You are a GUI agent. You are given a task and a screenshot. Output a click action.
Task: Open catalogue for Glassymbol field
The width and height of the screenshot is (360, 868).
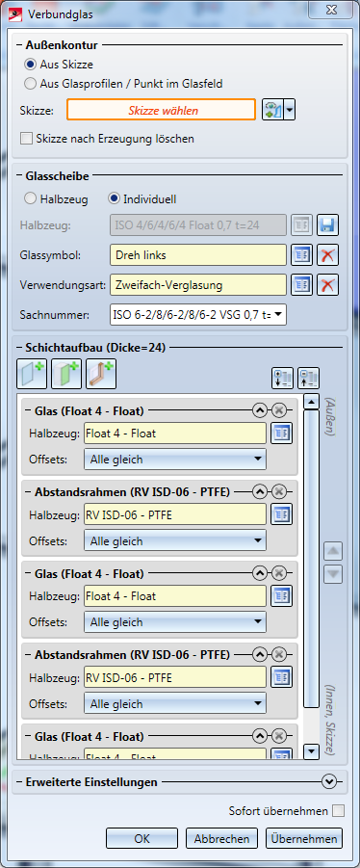point(302,255)
